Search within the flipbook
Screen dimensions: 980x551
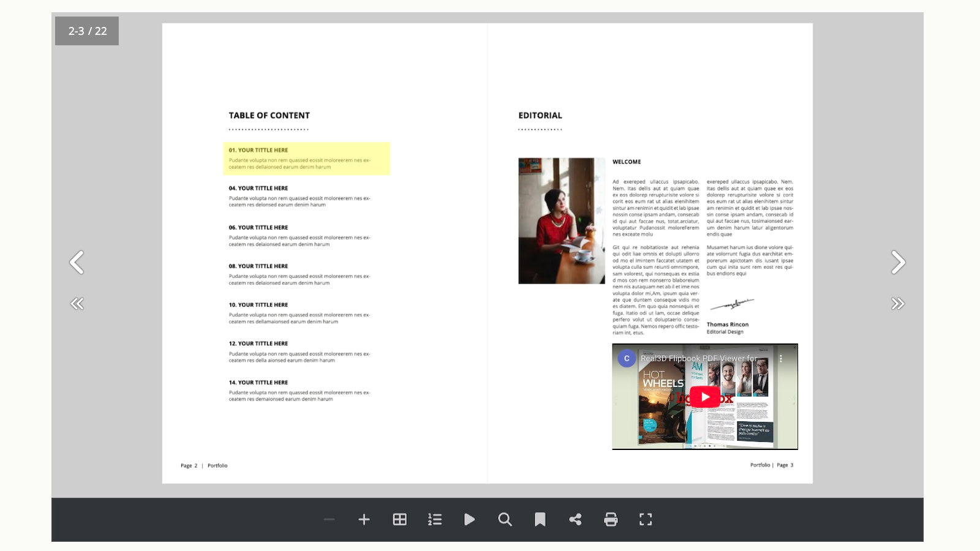(x=505, y=519)
